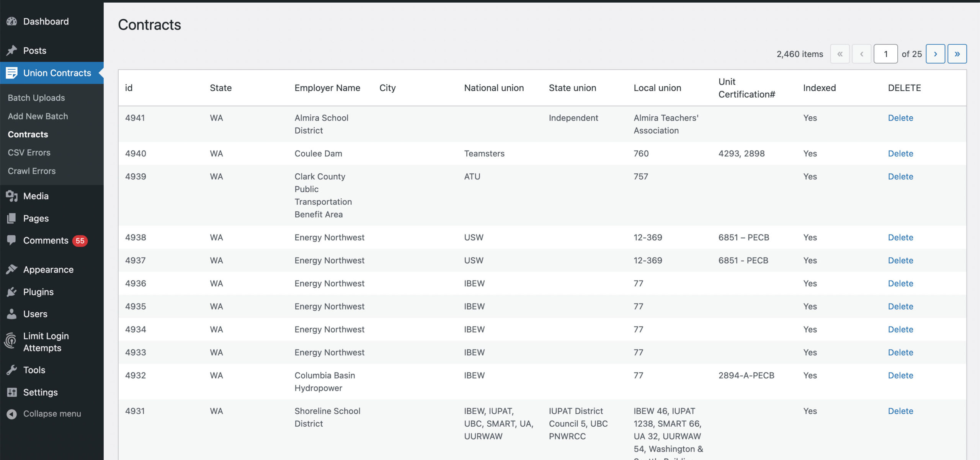Click the Collapse menu arrow icon
980x460 pixels.
12,414
